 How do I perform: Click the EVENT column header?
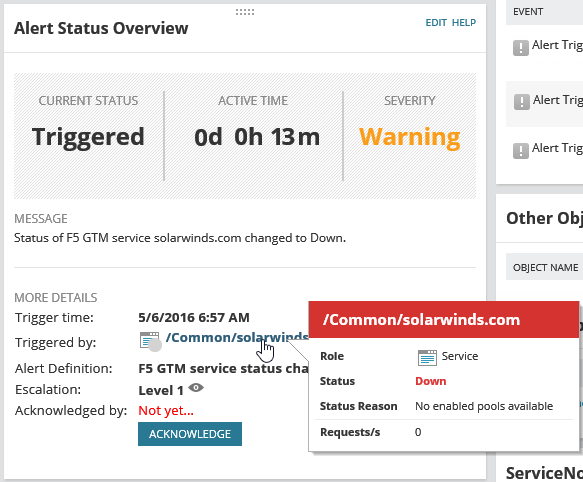[x=528, y=12]
